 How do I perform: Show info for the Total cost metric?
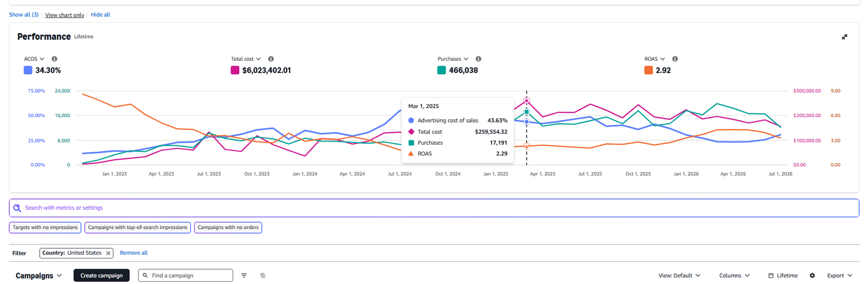point(271,59)
